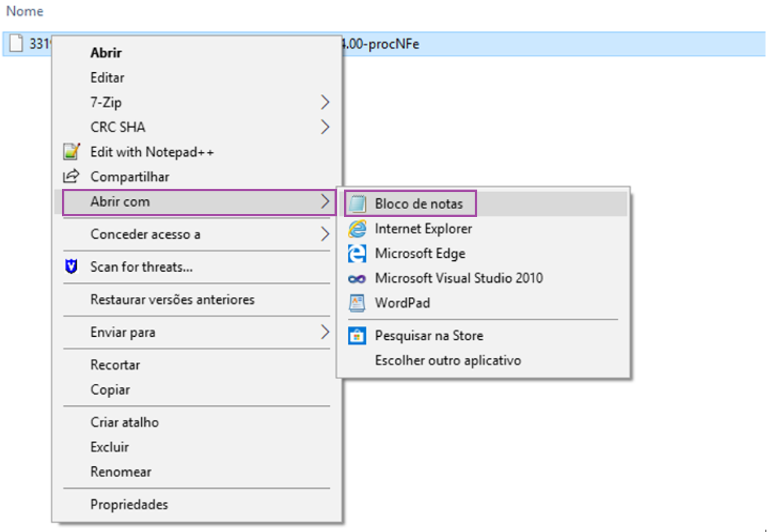This screenshot has height=532, width=771.
Task: Choose Renomear from context menu
Action: pyautogui.click(x=197, y=472)
